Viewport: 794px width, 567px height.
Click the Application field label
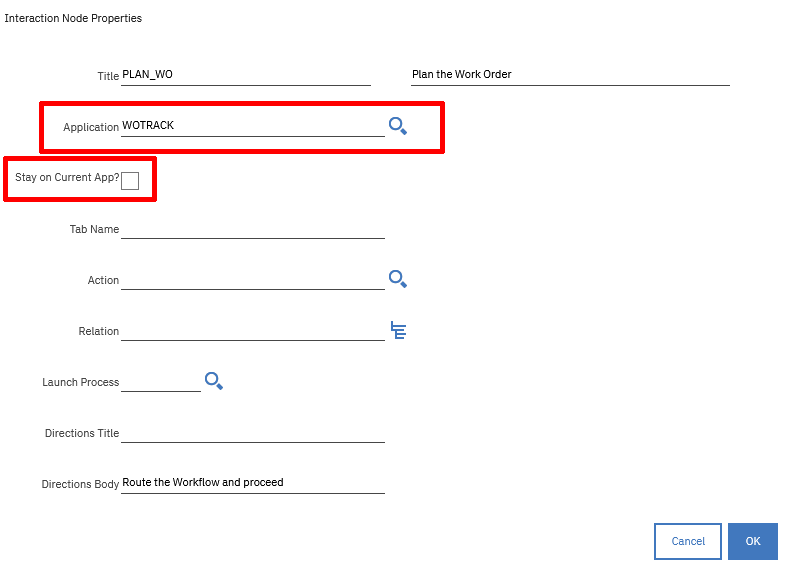[91, 127]
